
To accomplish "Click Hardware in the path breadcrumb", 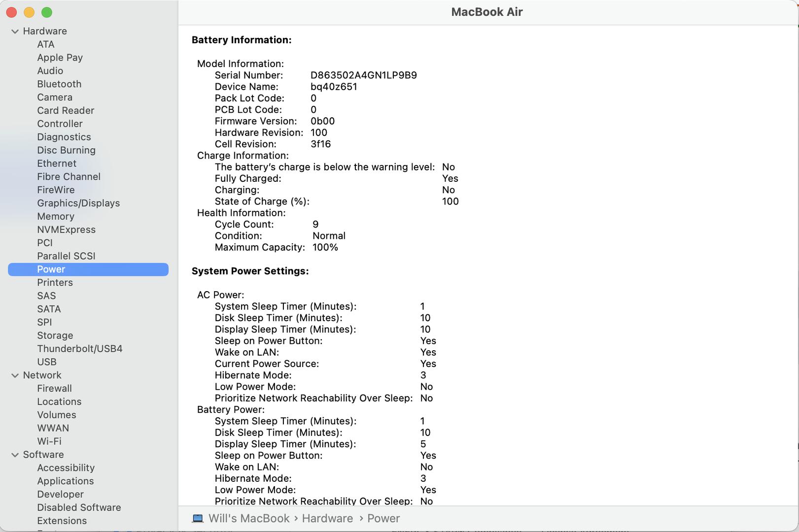I will tap(327, 518).
